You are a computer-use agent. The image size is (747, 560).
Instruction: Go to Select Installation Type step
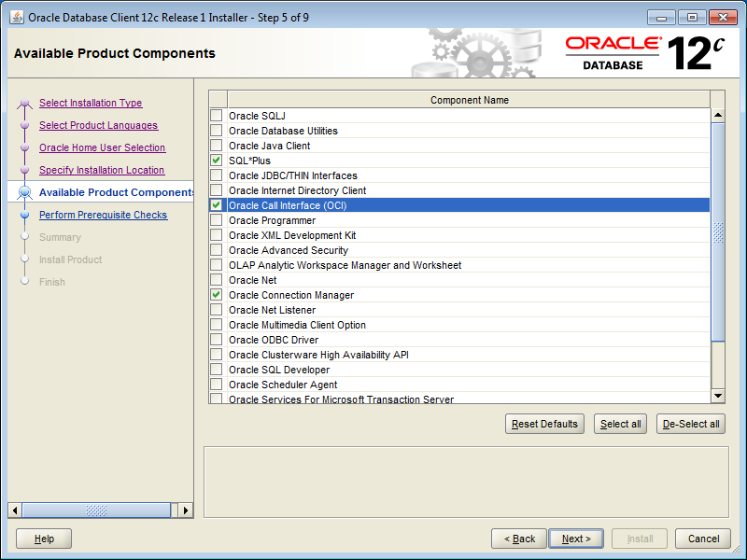pos(91,103)
